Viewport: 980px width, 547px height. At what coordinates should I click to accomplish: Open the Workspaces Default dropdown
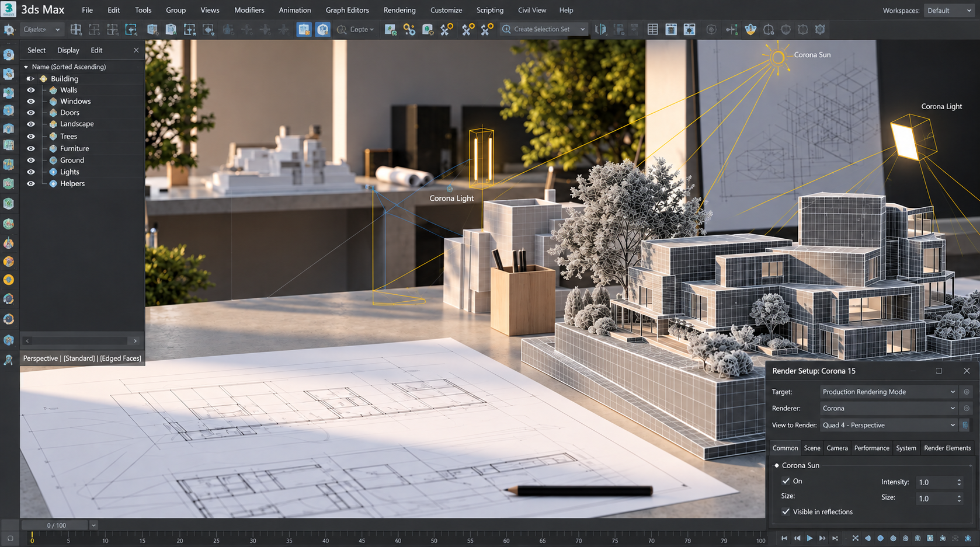point(949,11)
